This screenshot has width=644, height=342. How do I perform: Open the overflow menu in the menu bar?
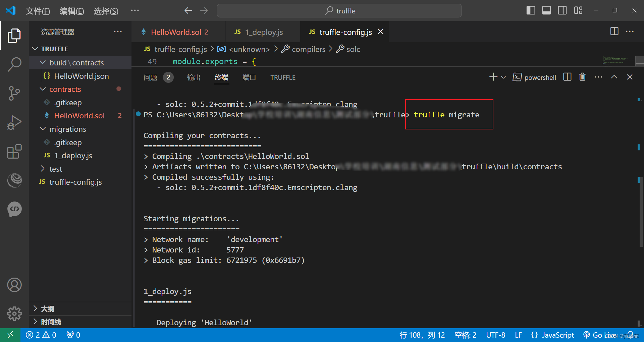click(x=135, y=10)
